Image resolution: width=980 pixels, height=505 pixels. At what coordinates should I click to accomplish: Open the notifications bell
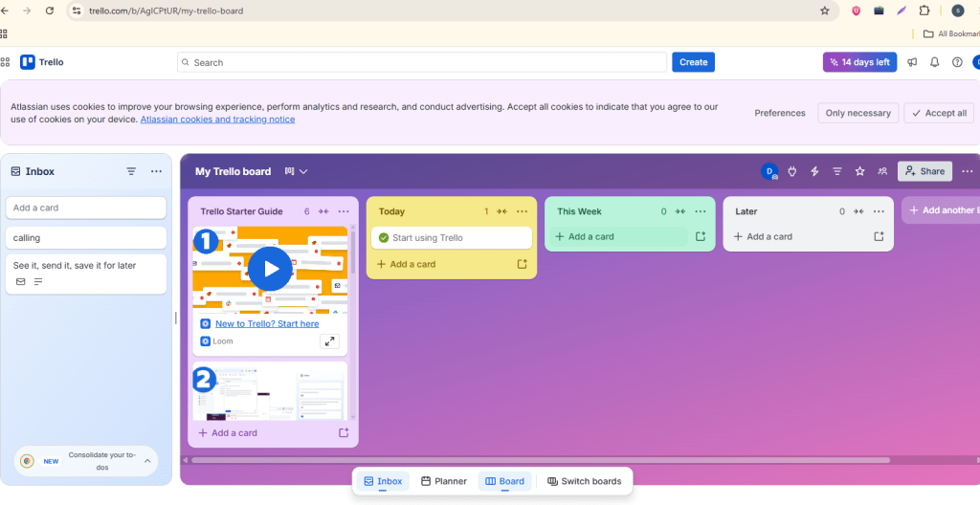pyautogui.click(x=935, y=62)
